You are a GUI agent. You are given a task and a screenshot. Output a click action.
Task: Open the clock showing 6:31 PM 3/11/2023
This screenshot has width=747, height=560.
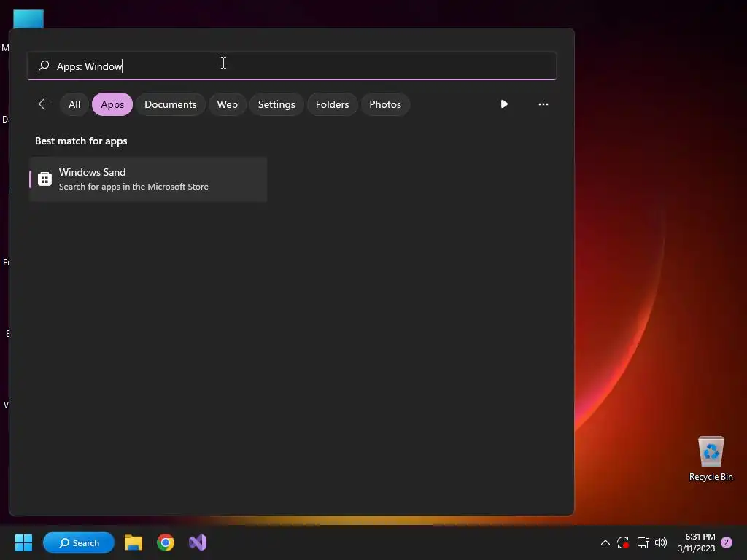[697, 542]
